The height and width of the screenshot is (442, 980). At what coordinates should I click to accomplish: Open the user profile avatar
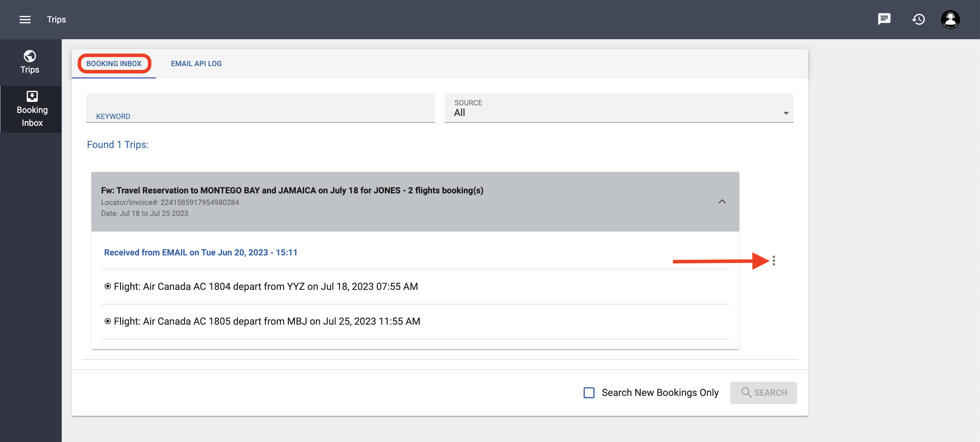point(950,19)
